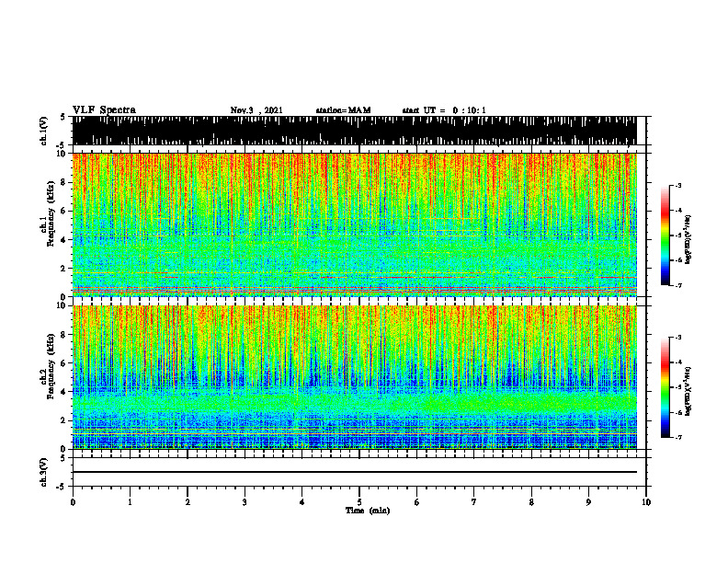Image resolution: width=728 pixels, height=563 pixels.
Task: Click the time axis tick label "3"
Action: (245, 502)
